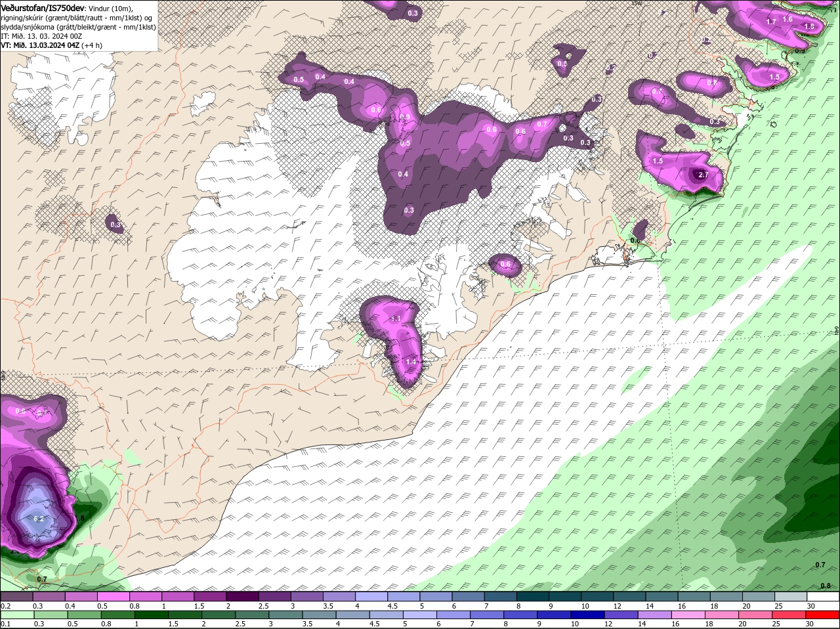
Task: Click the 'IT: Mið. 13. 03. 2024 00Z' line
Action: (40, 36)
